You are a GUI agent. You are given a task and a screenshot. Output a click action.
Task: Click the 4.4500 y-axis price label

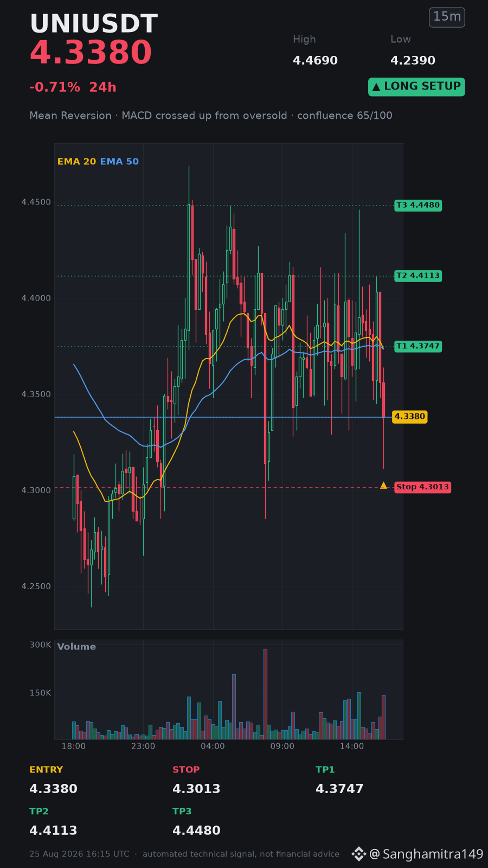[x=36, y=202]
